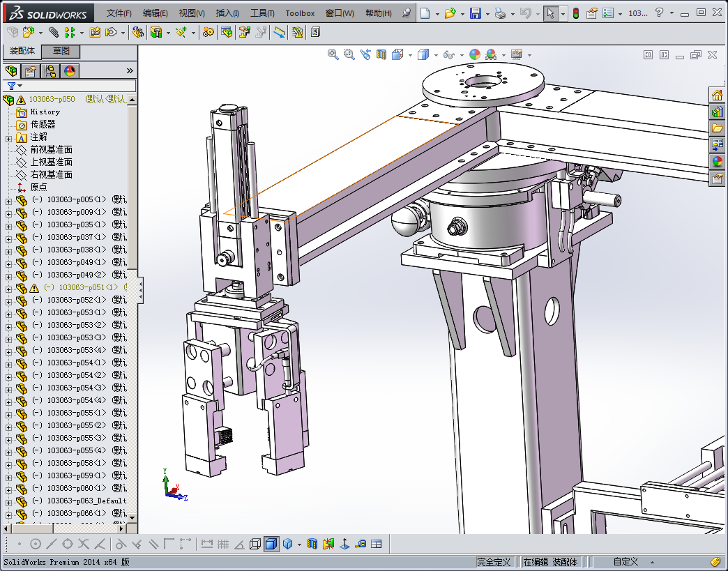
Task: Click the Zoom to Fit magnifier icon
Action: click(x=333, y=54)
